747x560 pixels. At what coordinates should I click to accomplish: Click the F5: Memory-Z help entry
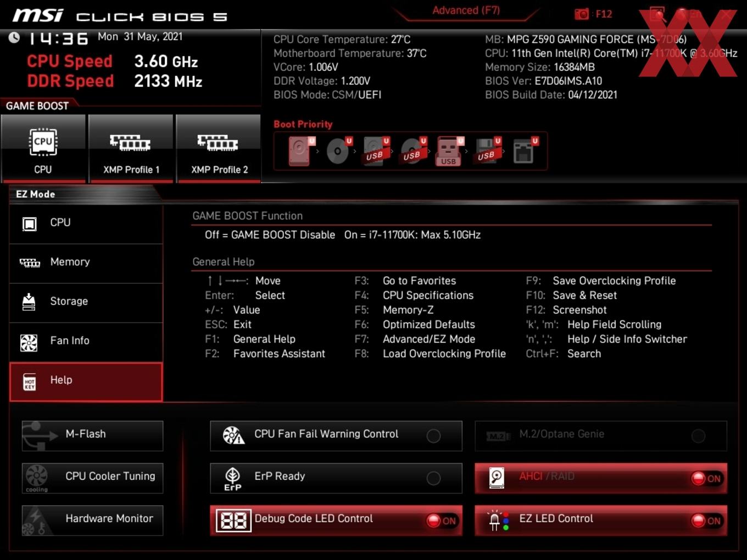pyautogui.click(x=394, y=310)
